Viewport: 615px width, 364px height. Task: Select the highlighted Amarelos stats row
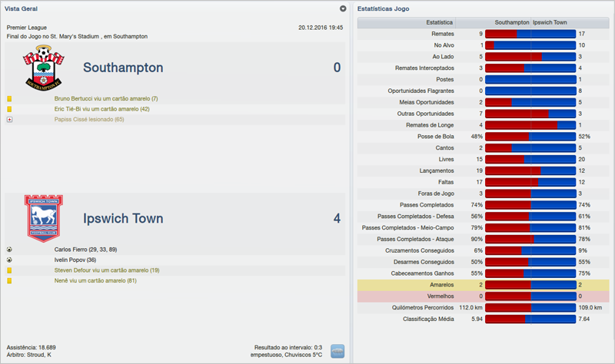[483, 285]
